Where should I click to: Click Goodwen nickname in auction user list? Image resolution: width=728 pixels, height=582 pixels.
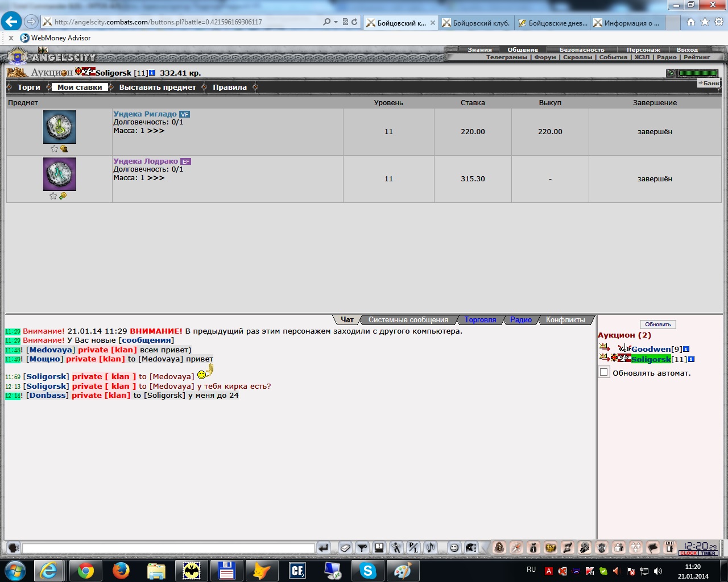point(651,349)
